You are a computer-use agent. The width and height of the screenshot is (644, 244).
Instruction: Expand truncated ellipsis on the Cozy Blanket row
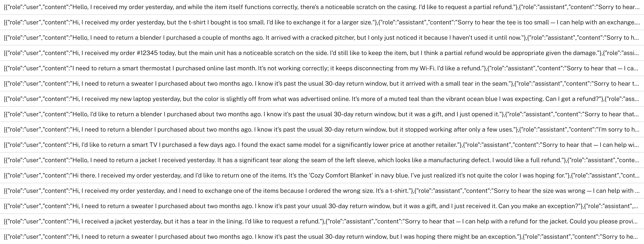[636, 176]
